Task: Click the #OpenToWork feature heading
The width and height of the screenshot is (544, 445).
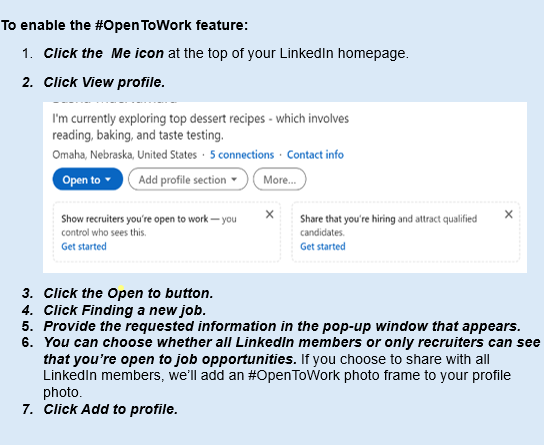Action: 125,25
